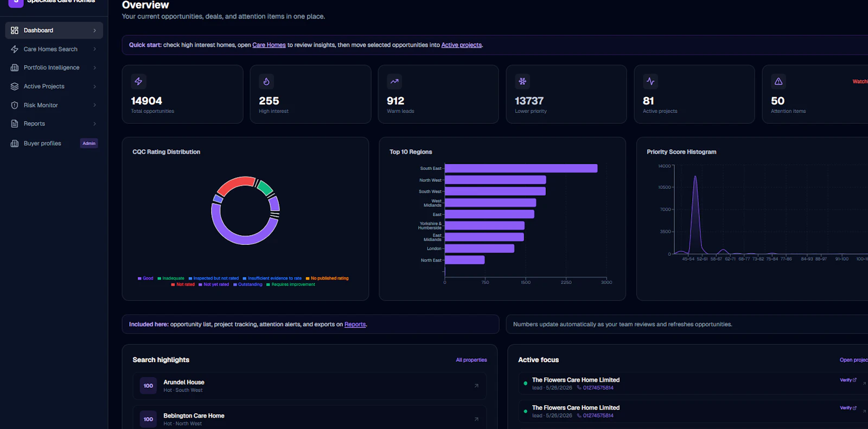The height and width of the screenshot is (429, 868).
Task: Navigate to Active Projects in sidebar
Action: (54, 86)
